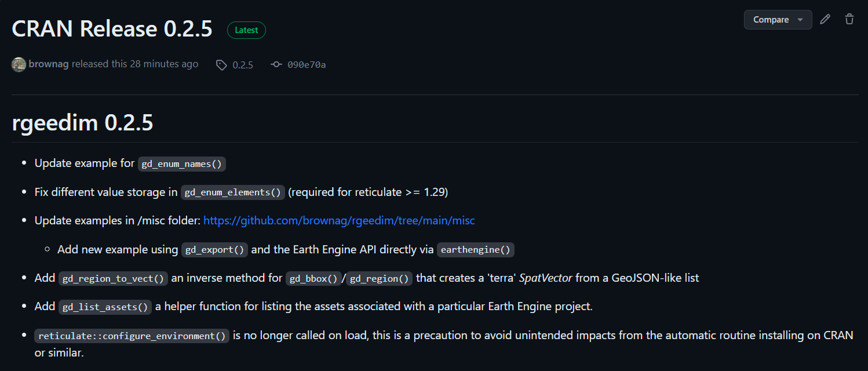Click the CRAN Release 0.2.5 title
Viewport: 868px width, 371px height.
pos(112,29)
